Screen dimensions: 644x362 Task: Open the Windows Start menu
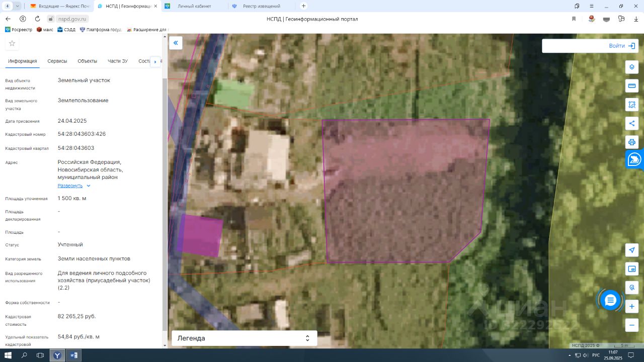(8, 355)
